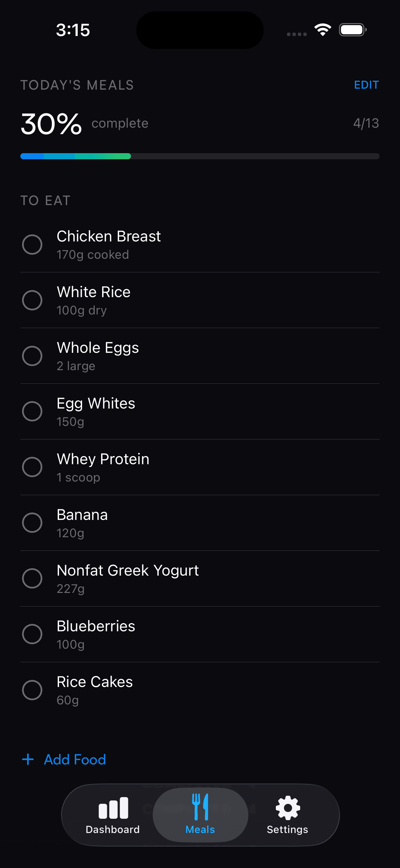Mark Whole Eggs complete

pos(32,356)
